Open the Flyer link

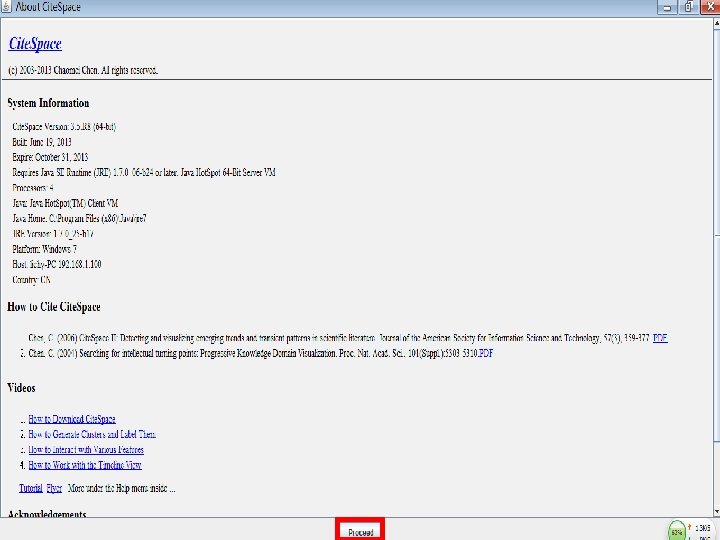click(54, 488)
